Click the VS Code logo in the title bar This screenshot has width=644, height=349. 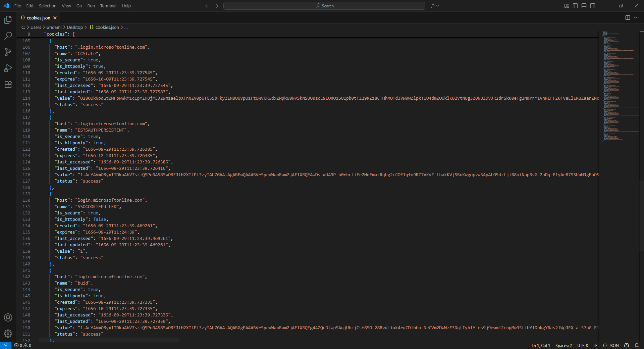pyautogui.click(x=6, y=6)
